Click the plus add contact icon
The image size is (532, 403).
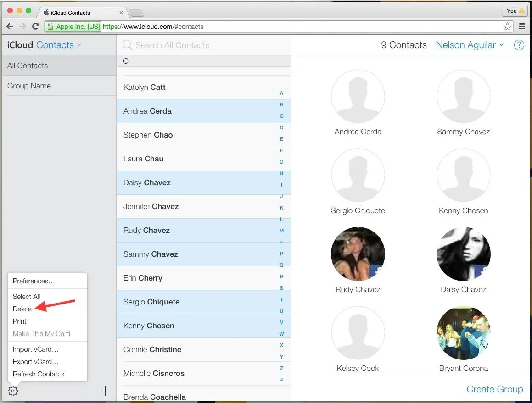(105, 391)
